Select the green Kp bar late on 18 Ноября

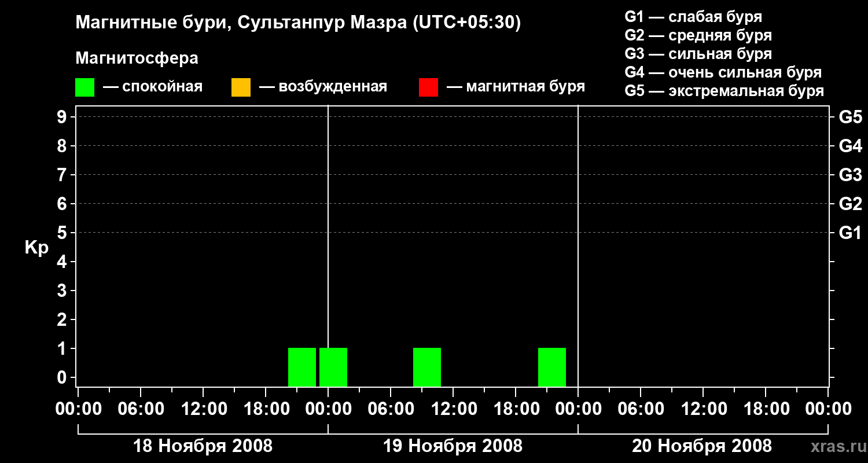coord(302,367)
